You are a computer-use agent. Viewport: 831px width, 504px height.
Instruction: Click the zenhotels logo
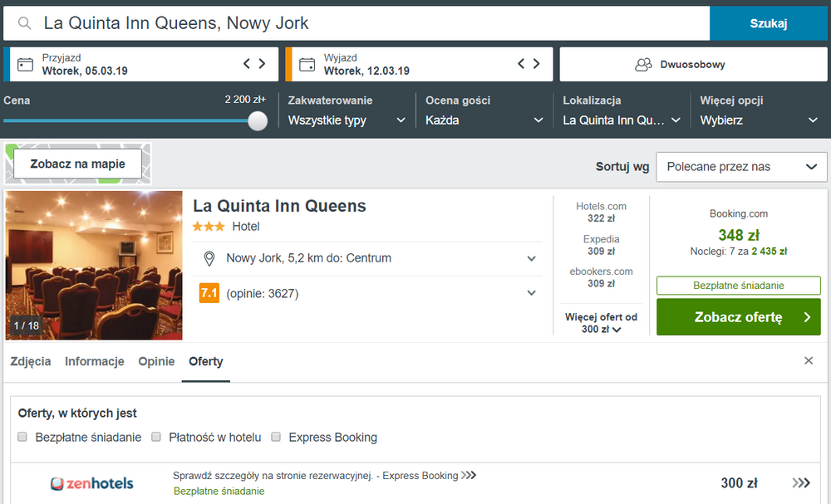coord(91,483)
